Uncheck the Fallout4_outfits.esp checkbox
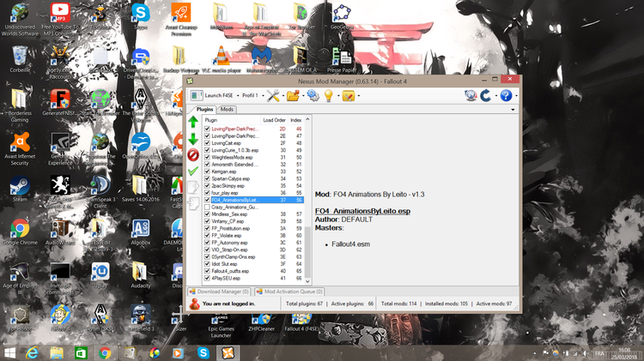 [207, 271]
